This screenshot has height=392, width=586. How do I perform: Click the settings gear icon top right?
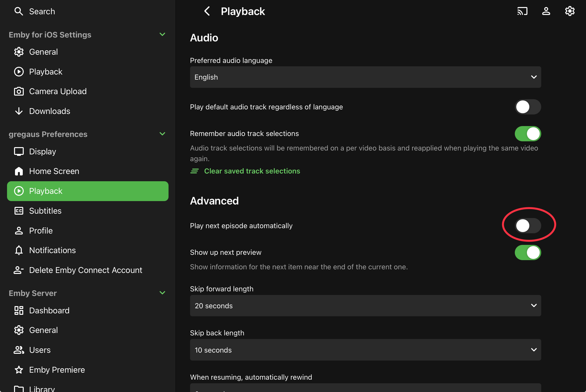pyautogui.click(x=570, y=11)
